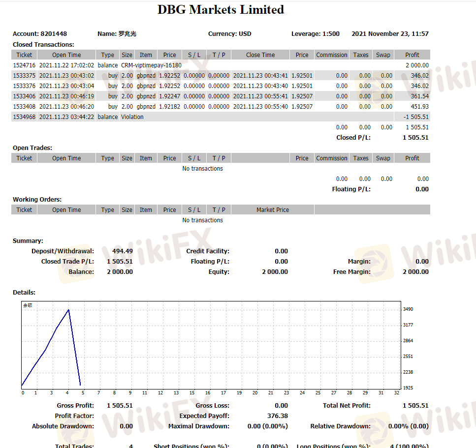Click the "Maximal Drawdown:" label
This screenshot has width=476, height=448.
199,426
